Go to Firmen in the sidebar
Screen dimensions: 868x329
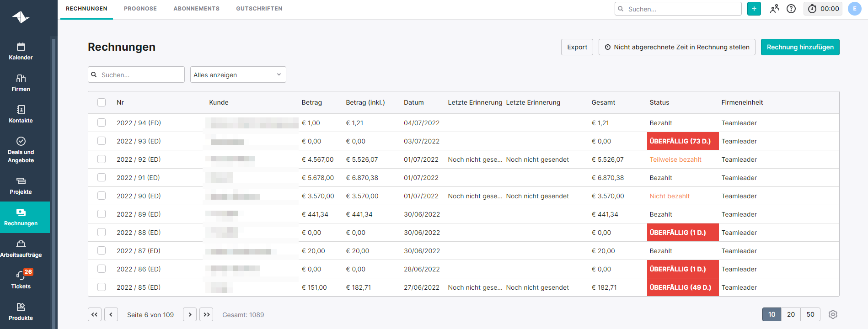pos(21,83)
